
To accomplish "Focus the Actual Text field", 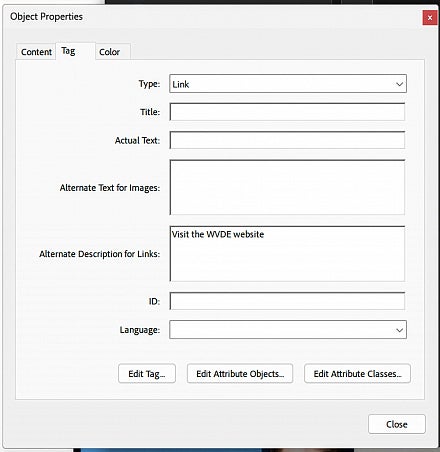I will (287, 140).
